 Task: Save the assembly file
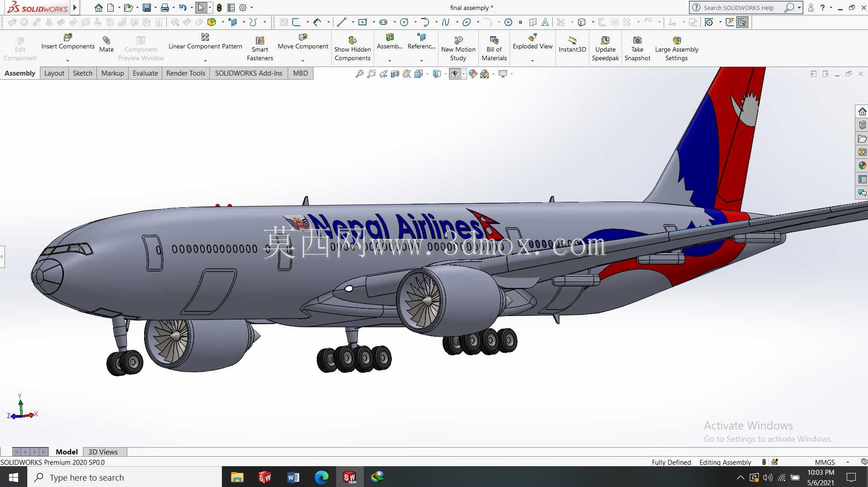point(147,8)
